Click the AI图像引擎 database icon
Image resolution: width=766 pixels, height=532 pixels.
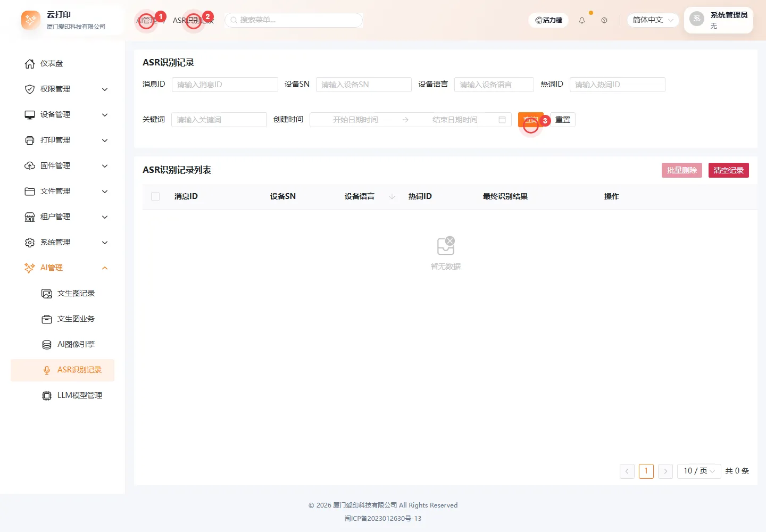tap(47, 345)
